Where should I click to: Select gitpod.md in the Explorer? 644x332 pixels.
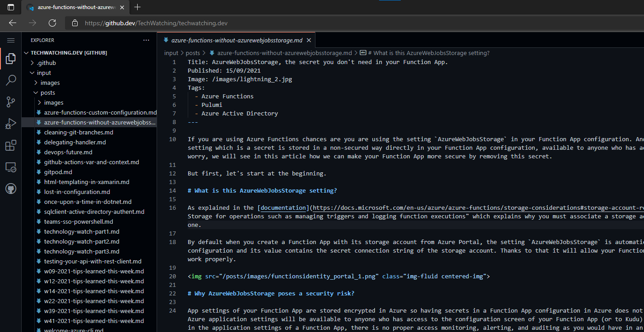coord(57,172)
